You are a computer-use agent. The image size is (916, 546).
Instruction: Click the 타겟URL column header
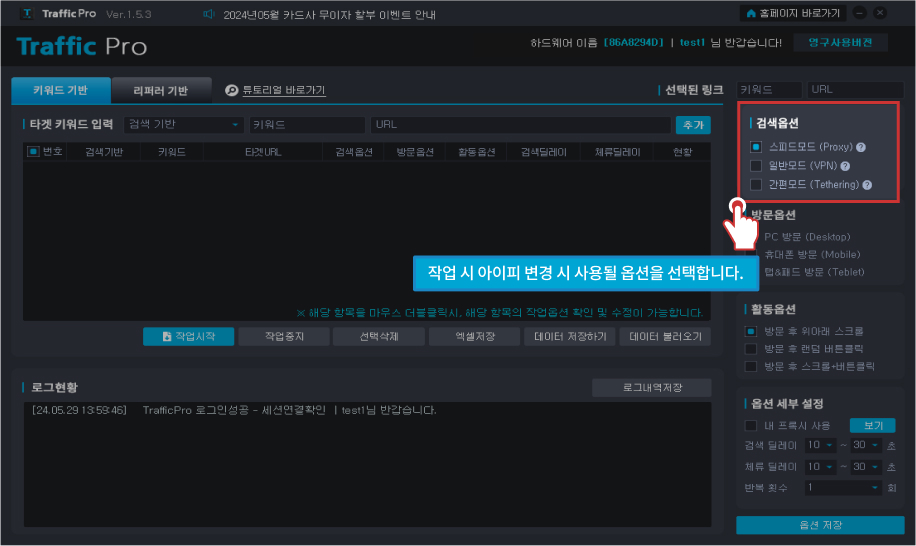[x=263, y=152]
